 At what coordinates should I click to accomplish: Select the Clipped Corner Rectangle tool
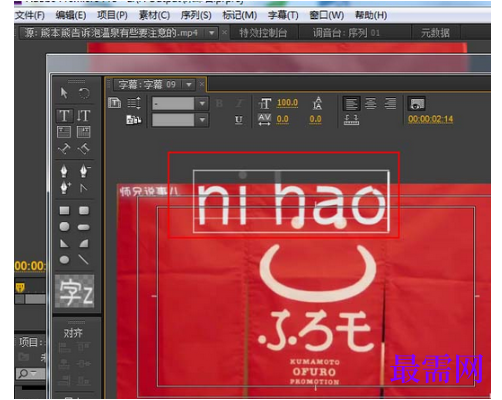(x=64, y=227)
